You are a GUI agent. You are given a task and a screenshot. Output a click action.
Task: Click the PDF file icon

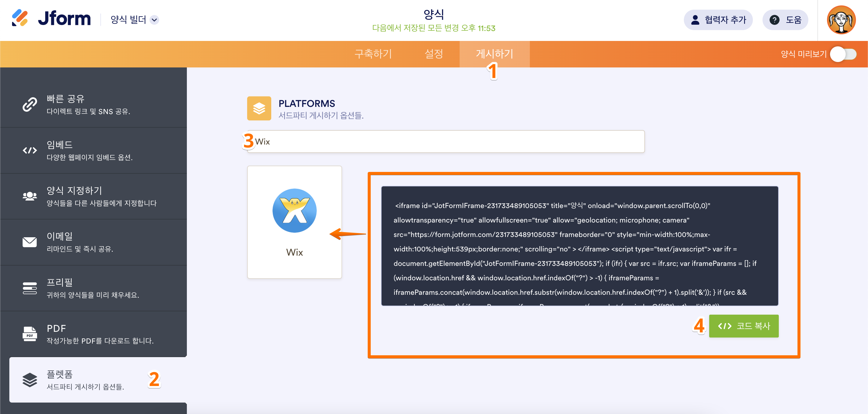click(x=30, y=334)
